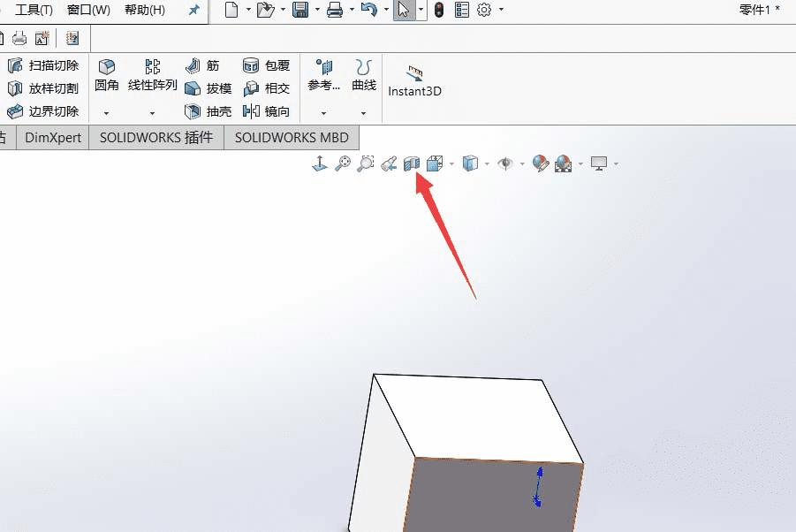Select the 拔模 draft tool
Screen dimensions: 796x532
tap(208, 88)
